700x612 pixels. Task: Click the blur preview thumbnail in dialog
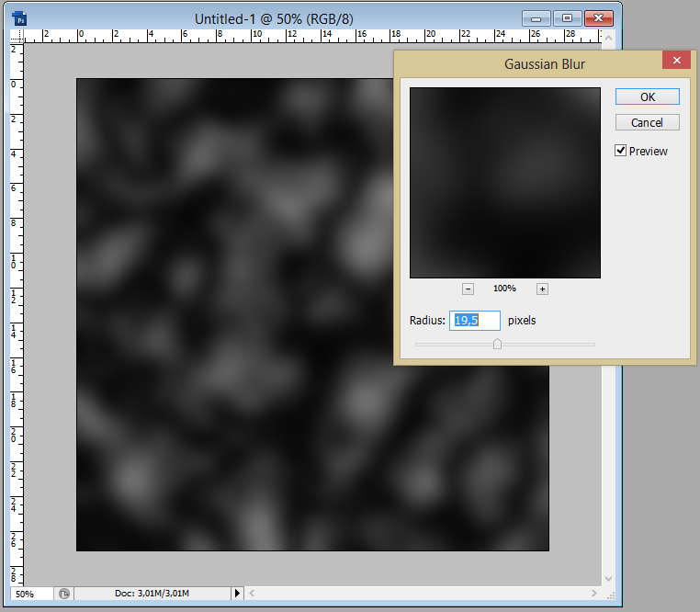tap(504, 183)
